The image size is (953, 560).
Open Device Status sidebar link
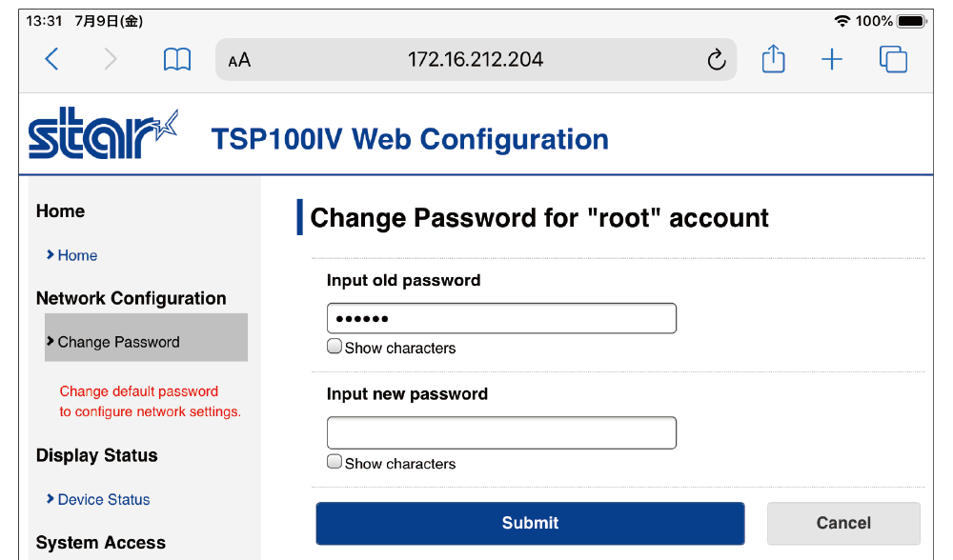click(103, 499)
